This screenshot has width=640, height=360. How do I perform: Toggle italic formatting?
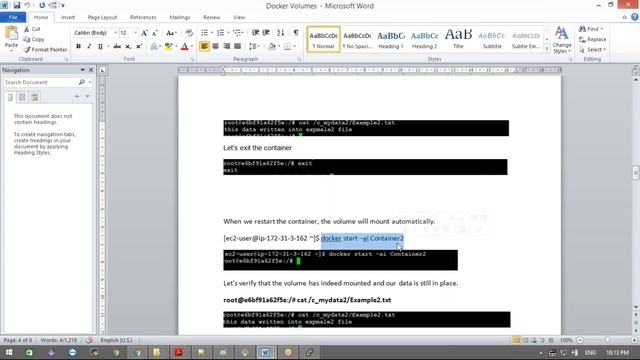pos(89,47)
